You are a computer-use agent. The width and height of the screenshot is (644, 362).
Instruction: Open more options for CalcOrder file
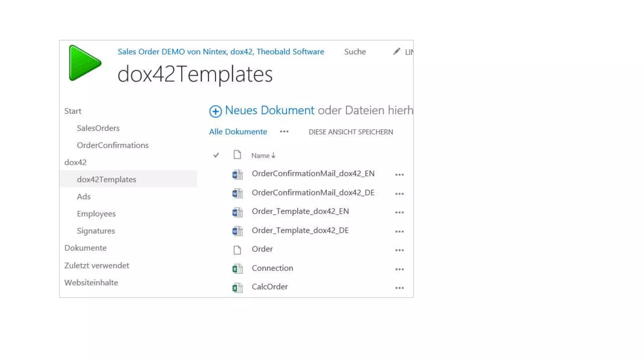pyautogui.click(x=399, y=288)
